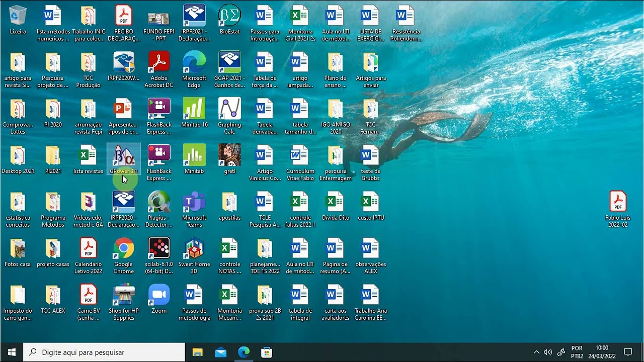Open IRPF2021 Declaração shortcut
Viewport: 644px width, 362px height.
[194, 24]
